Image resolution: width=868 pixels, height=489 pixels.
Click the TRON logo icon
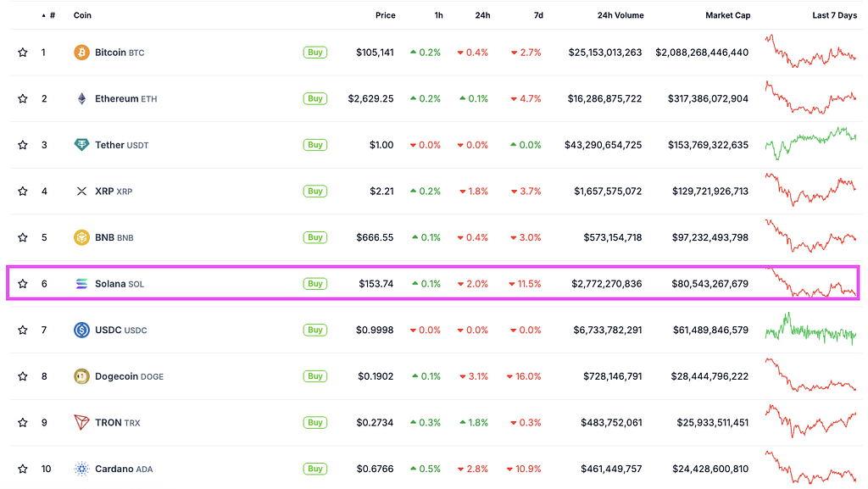tap(81, 422)
